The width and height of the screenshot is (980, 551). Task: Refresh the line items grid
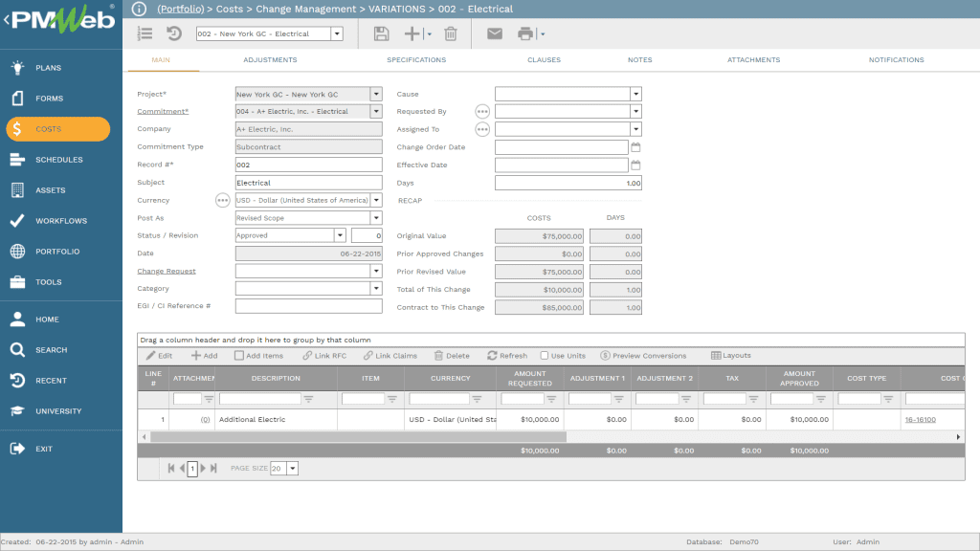click(x=507, y=356)
